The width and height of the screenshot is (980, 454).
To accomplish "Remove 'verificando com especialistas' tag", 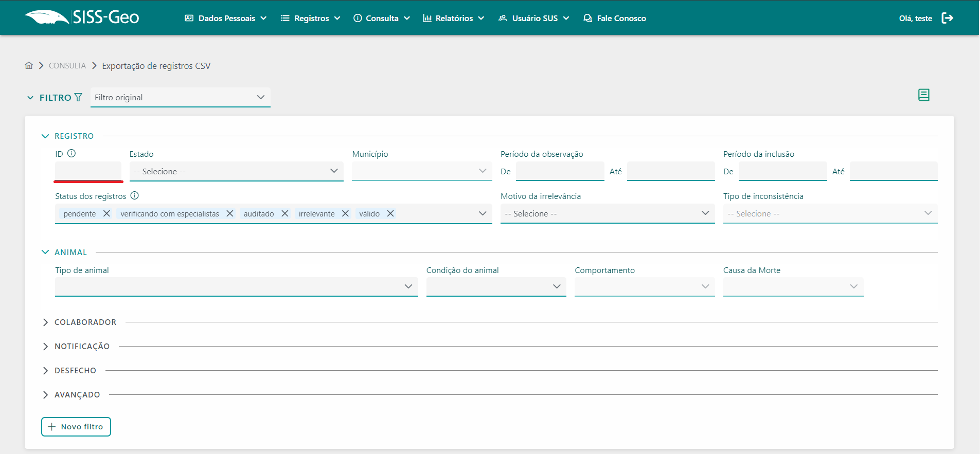I will click(x=230, y=213).
